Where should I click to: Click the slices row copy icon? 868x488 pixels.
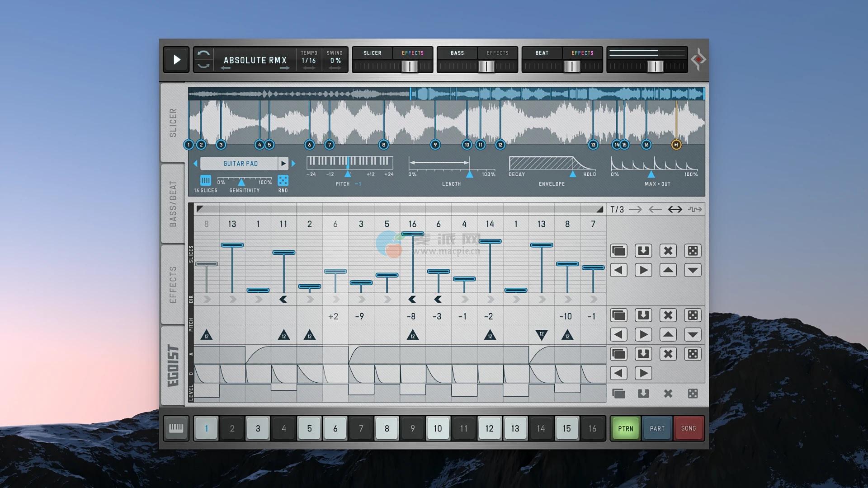coord(618,251)
